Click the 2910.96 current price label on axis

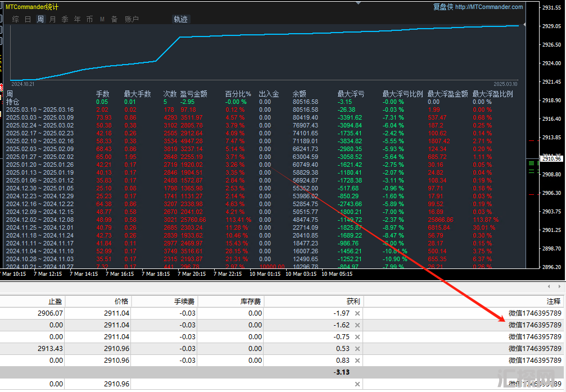pyautogui.click(x=551, y=159)
